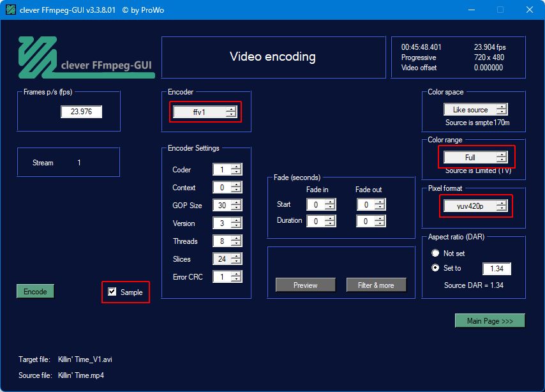The image size is (545, 392).
Task: Select the Not set aspect ratio radio
Action: click(435, 253)
